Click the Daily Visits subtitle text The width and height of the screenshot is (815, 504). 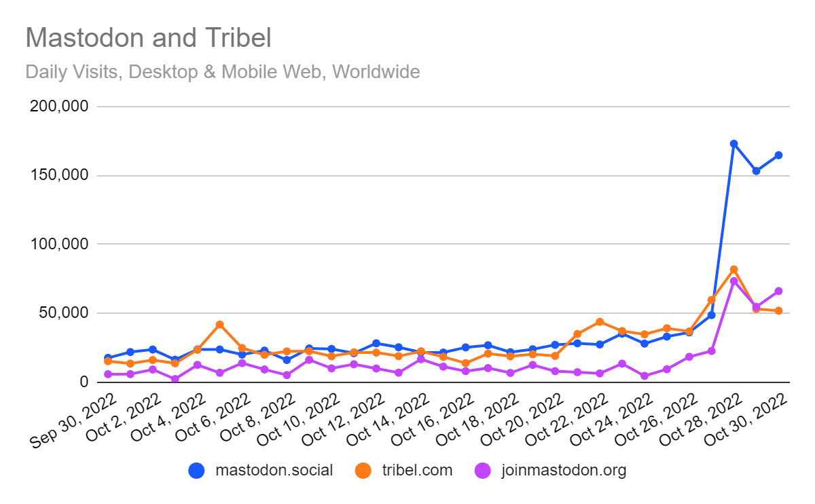(223, 71)
